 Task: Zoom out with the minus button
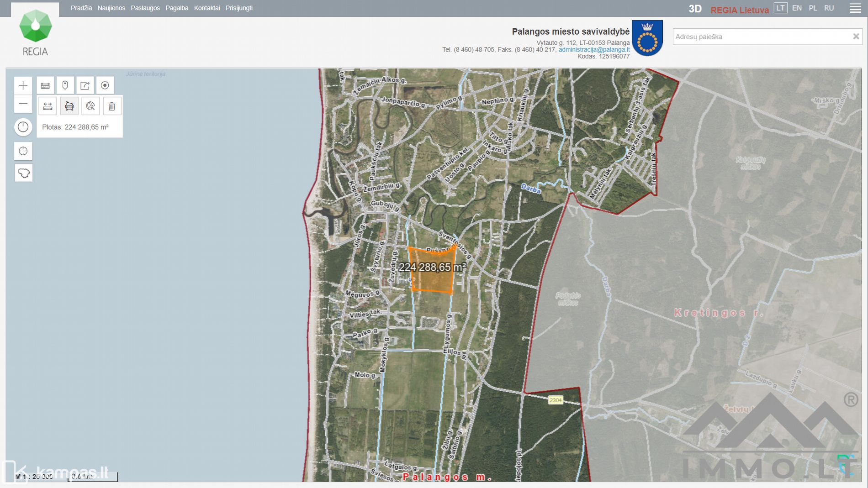(x=23, y=104)
